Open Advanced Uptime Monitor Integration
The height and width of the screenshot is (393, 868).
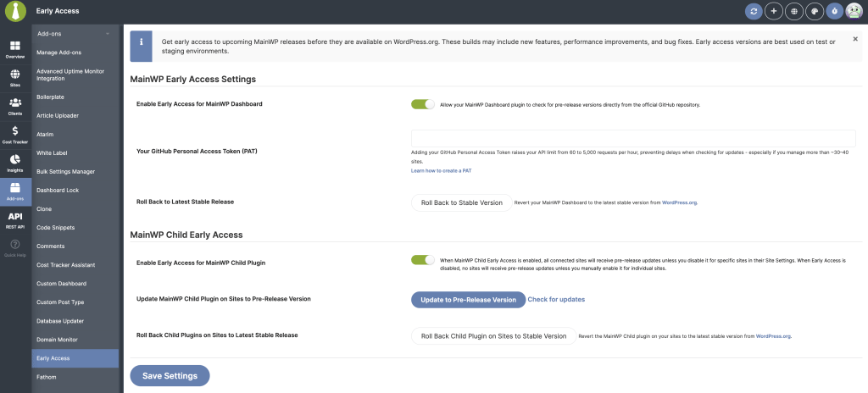(75, 75)
